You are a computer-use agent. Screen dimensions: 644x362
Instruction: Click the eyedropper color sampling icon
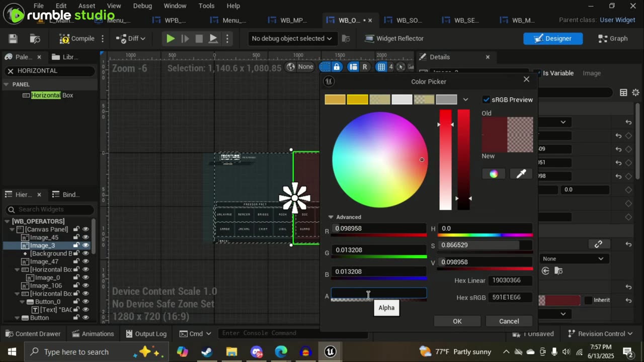pos(521,174)
